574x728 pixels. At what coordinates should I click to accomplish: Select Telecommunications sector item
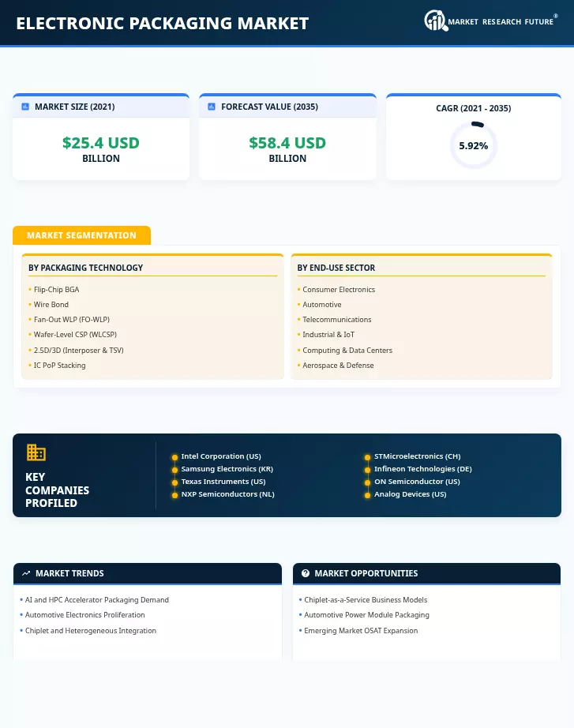pos(336,320)
